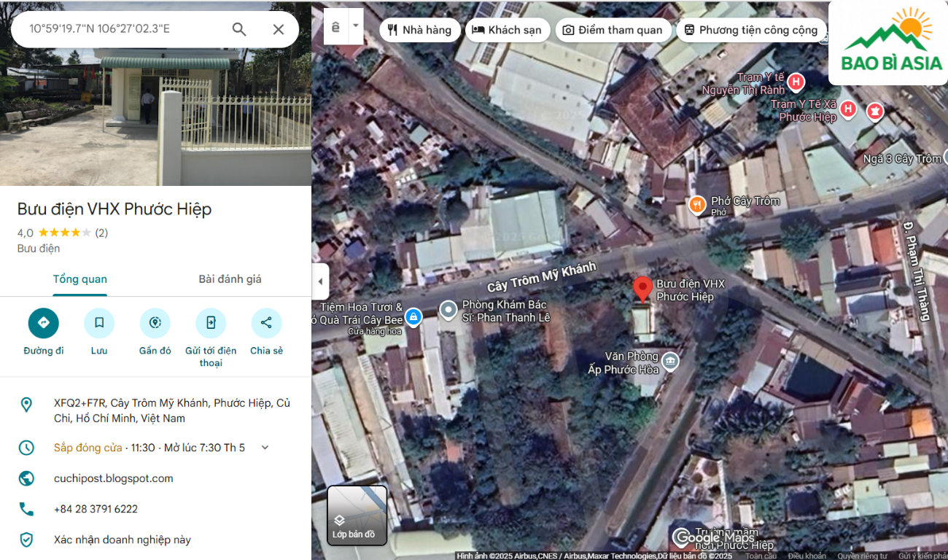Click Văn Phòng Ấp Phước Hòa marker
This screenshot has width=948, height=560.
pos(669,360)
